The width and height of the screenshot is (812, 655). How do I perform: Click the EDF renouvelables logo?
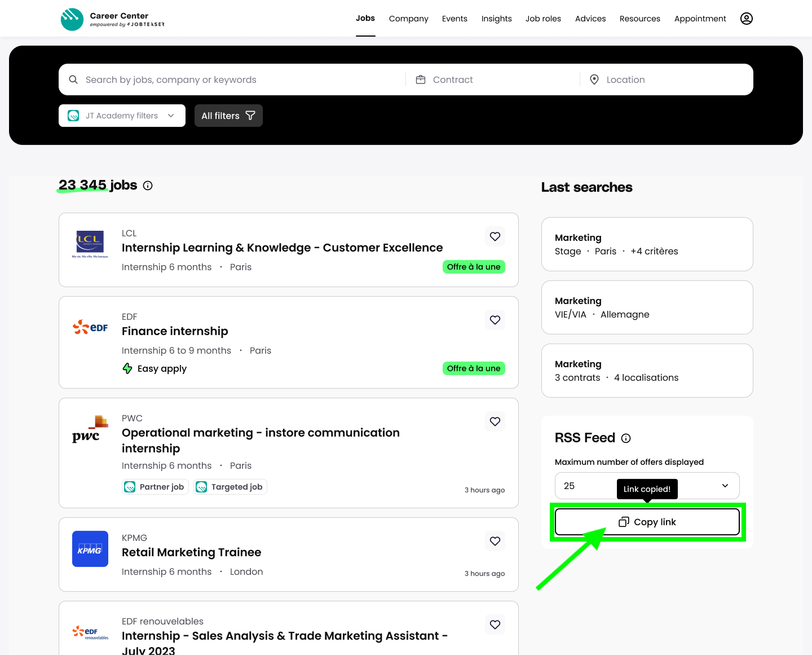point(90,632)
